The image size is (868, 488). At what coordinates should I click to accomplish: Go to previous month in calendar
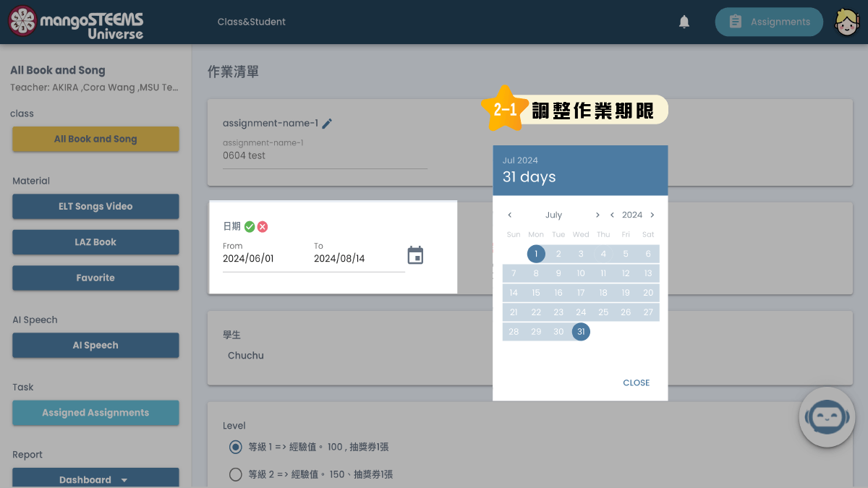[x=510, y=215]
